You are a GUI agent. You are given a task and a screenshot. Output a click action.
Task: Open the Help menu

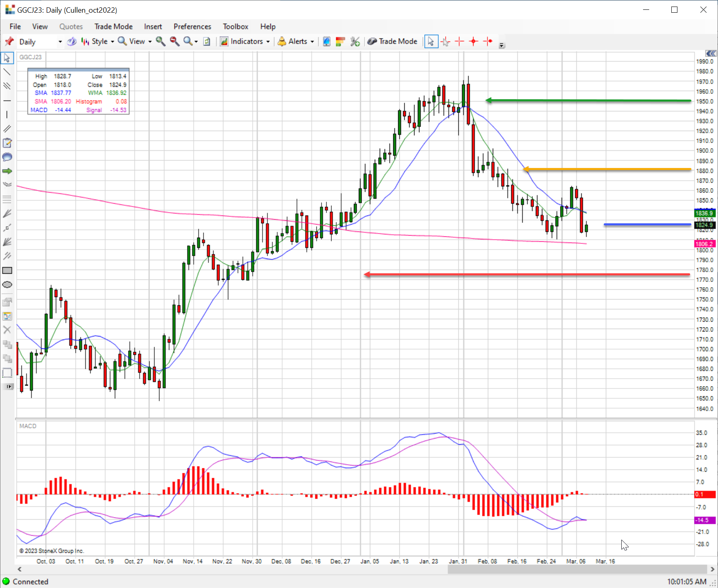click(x=268, y=27)
